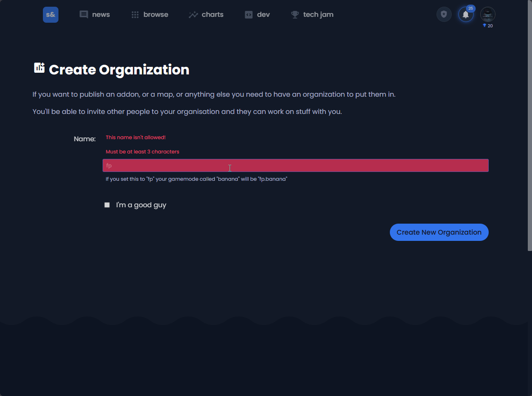Click the 25 notification count badge
532x396 pixels.
pyautogui.click(x=471, y=8)
